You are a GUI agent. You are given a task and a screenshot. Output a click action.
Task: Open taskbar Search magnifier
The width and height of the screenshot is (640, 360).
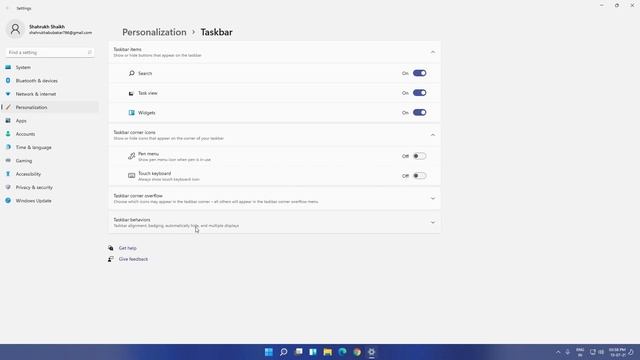coord(283,352)
